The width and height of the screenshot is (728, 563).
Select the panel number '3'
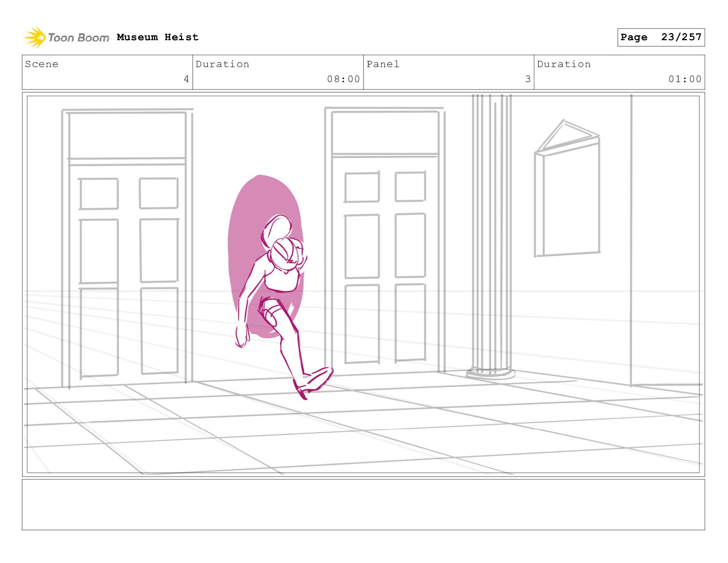[x=528, y=79]
